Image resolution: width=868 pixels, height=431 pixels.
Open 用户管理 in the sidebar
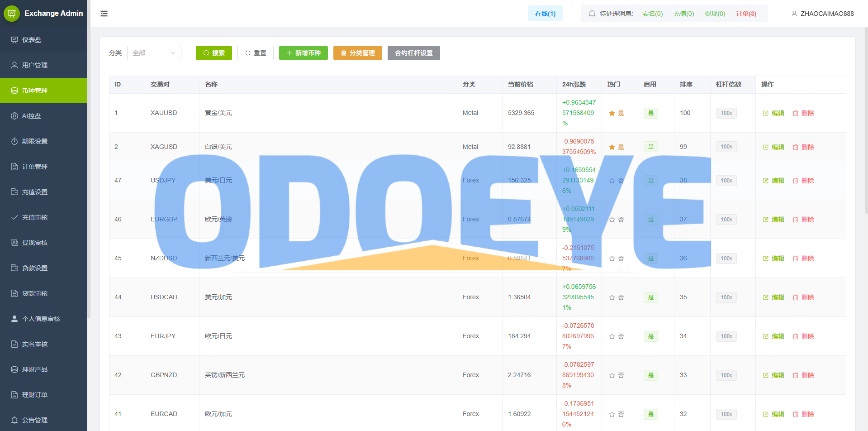[x=35, y=65]
